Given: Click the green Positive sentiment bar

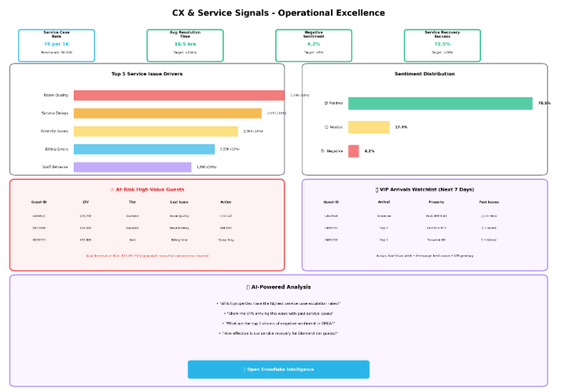Looking at the screenshot, I should click(440, 103).
